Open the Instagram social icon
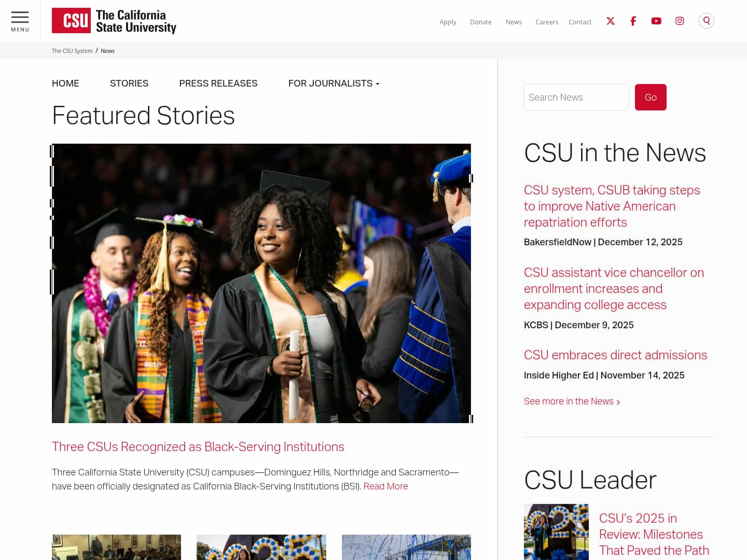747x560 pixels. (680, 21)
